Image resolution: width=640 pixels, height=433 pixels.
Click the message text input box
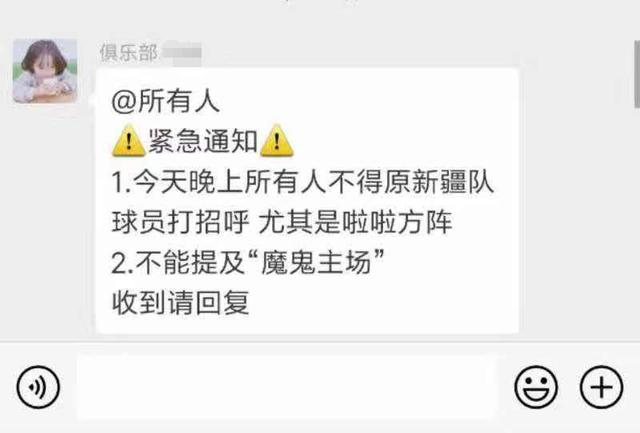click(x=287, y=387)
